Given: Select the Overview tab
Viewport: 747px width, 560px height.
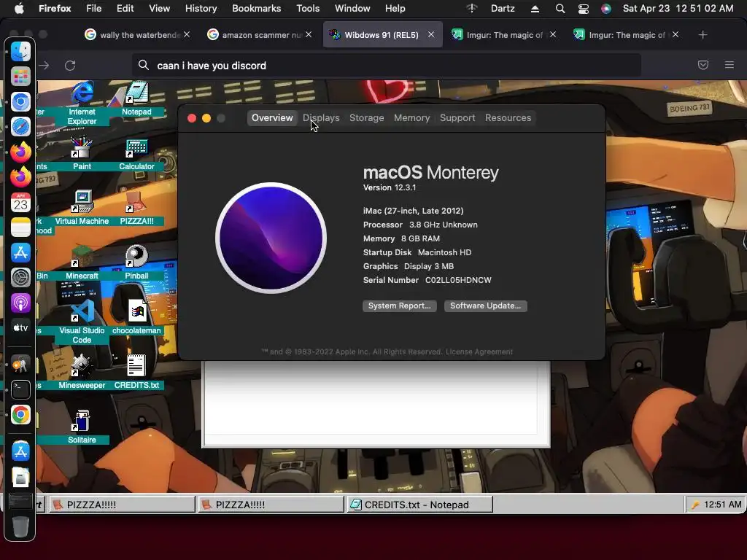Looking at the screenshot, I should tap(272, 117).
